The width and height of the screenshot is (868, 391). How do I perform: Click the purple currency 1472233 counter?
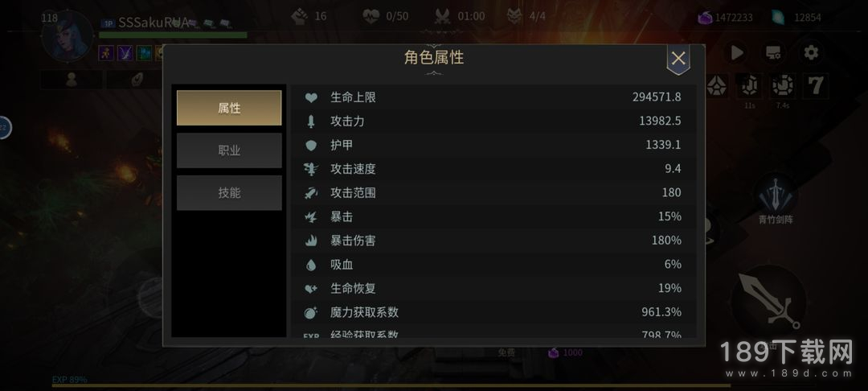coord(725,17)
